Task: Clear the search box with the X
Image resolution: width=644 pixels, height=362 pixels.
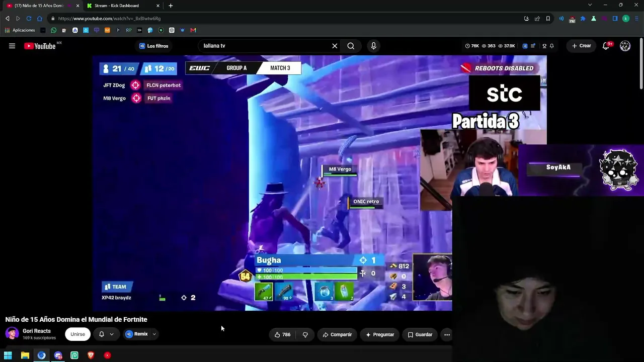Action: [335, 46]
